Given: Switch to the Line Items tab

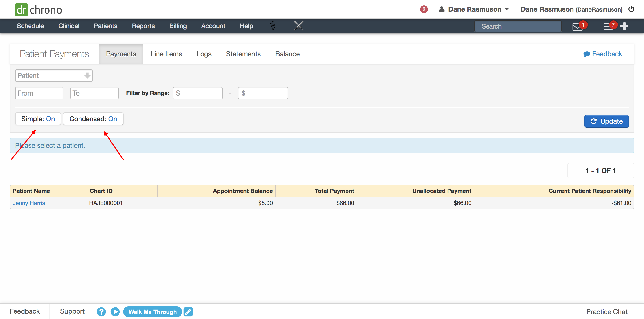Looking at the screenshot, I should (166, 54).
